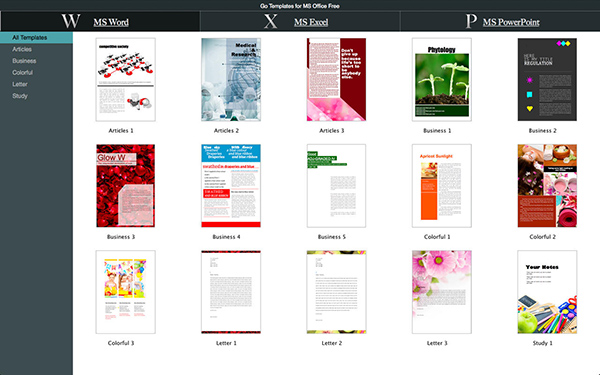The image size is (600, 375).
Task: Click the "Business 3" caption
Action: [121, 237]
